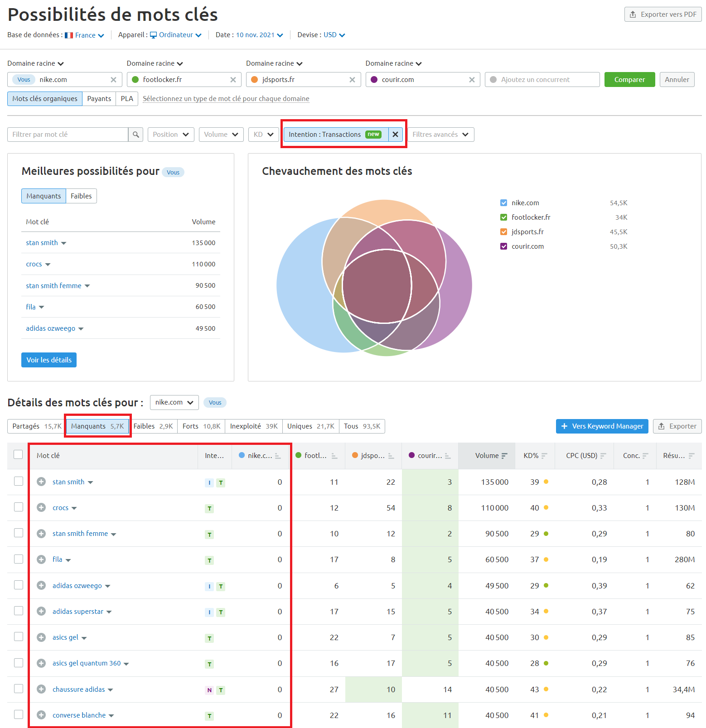
Task: Remove courir.com domain with its X icon
Action: (x=472, y=80)
